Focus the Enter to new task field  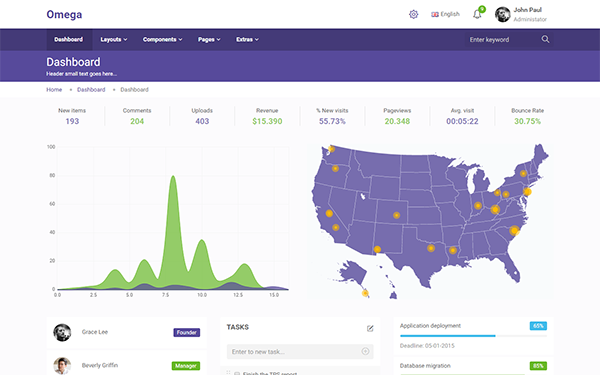(x=300, y=351)
